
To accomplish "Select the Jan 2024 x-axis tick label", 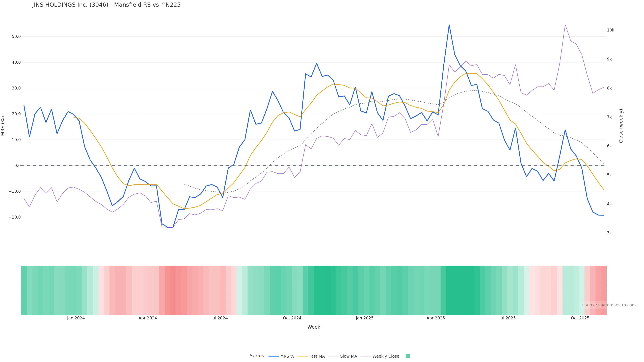I will (76, 318).
